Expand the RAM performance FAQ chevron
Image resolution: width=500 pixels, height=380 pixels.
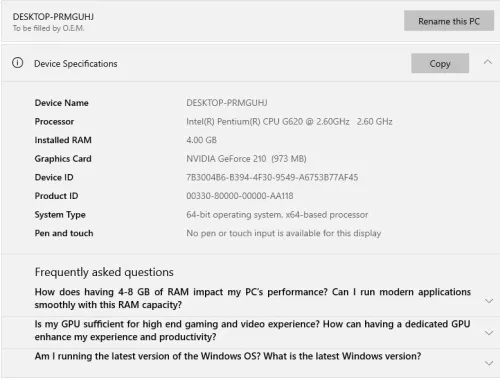[489, 301]
